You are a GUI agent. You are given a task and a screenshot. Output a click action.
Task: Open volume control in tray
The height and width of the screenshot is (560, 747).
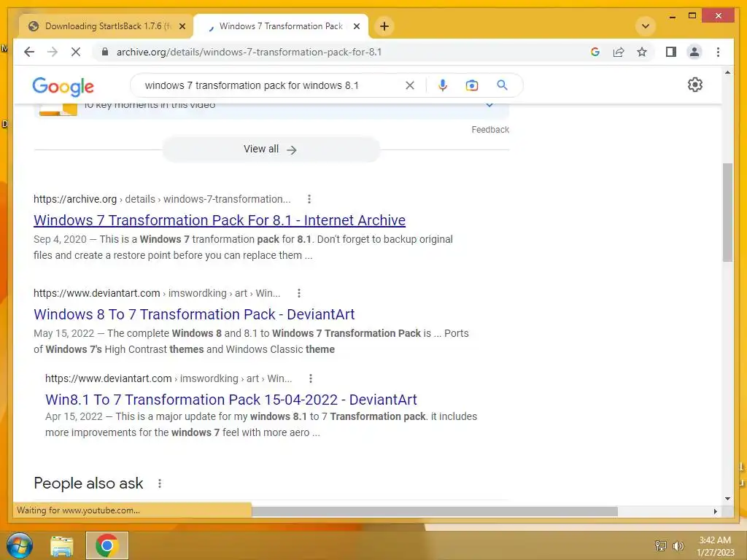pos(678,545)
